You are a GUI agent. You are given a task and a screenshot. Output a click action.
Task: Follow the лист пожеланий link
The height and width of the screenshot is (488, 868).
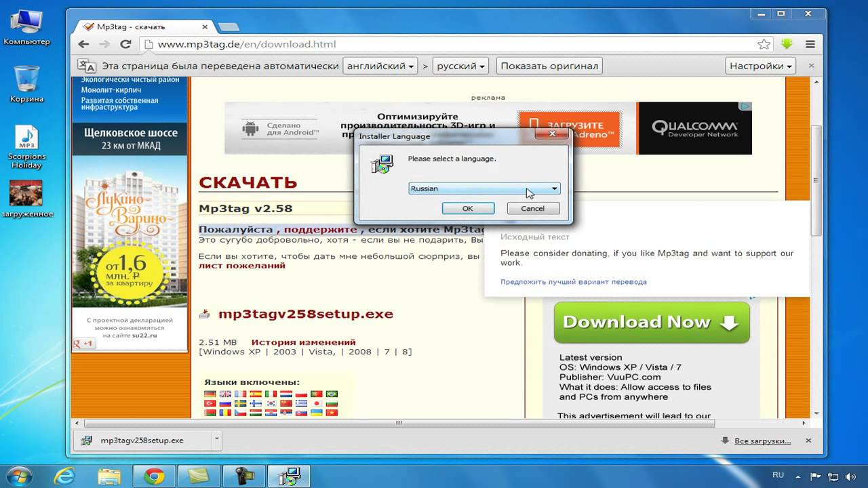[x=241, y=266]
